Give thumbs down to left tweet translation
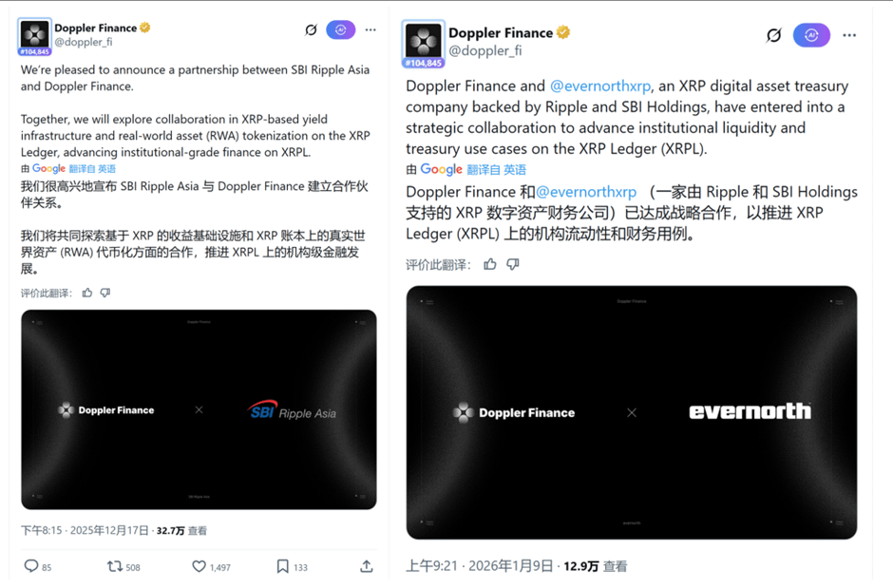Screen dimensions: 893x588 pos(105,293)
